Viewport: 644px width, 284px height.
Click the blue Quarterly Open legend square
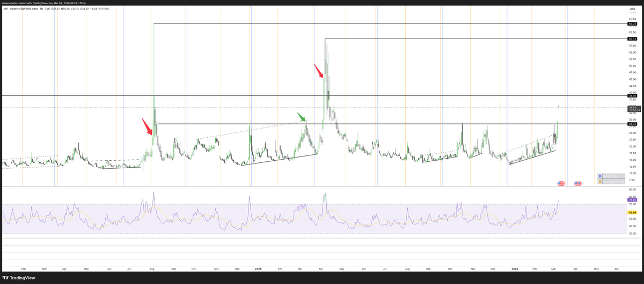tap(600, 176)
